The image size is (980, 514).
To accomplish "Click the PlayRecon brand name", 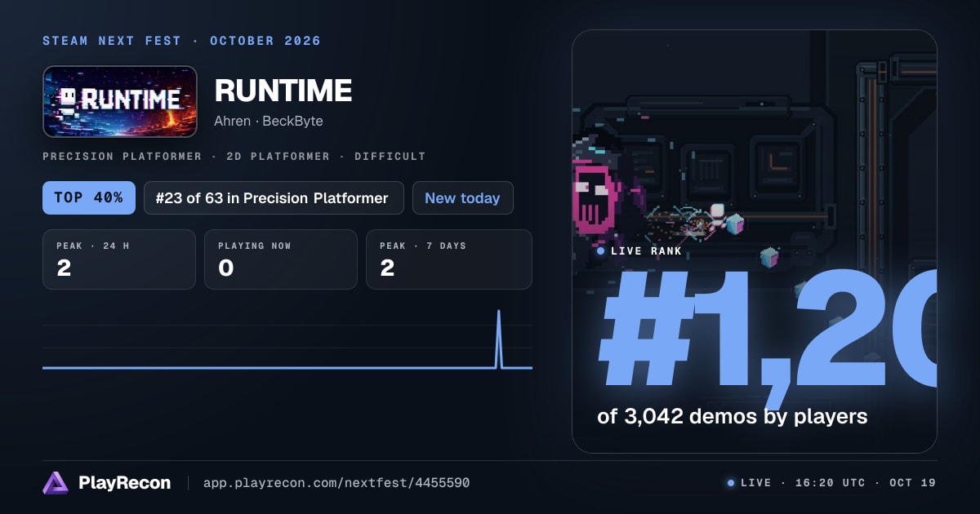I will [124, 483].
